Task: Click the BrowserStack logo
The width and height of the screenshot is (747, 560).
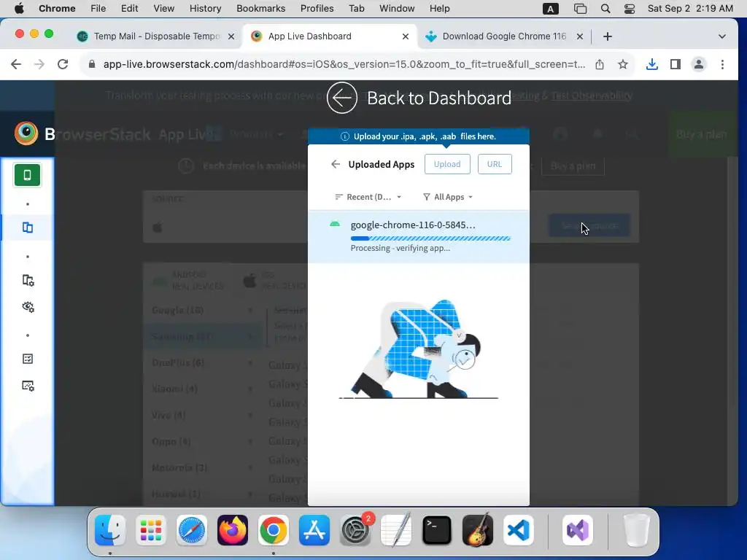Action: [x=26, y=134]
